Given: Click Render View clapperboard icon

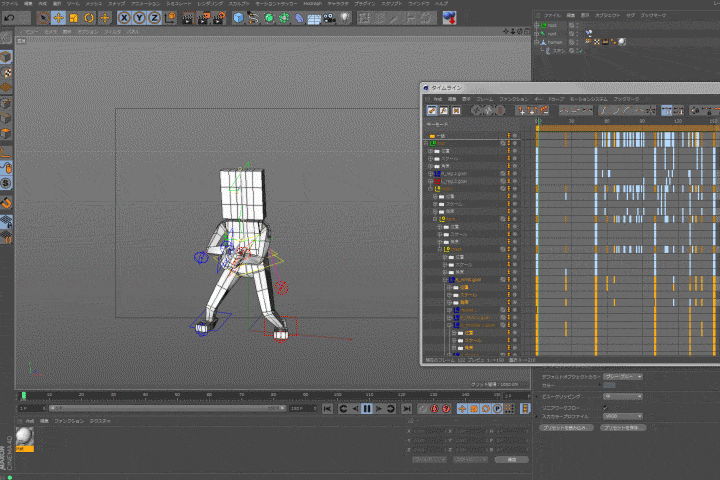Looking at the screenshot, I should tap(188, 18).
